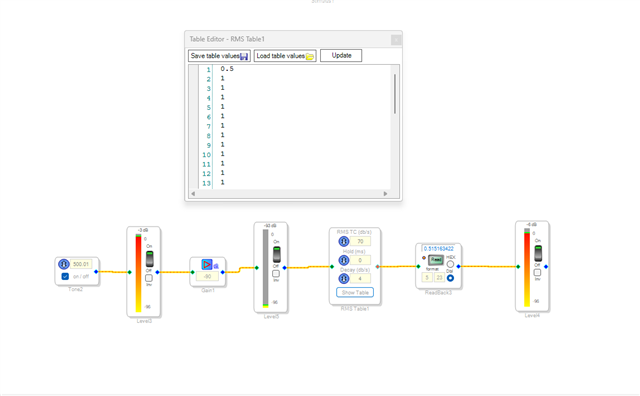
Task: Click the ReadBack3 format field showing 23
Action: 439,278
